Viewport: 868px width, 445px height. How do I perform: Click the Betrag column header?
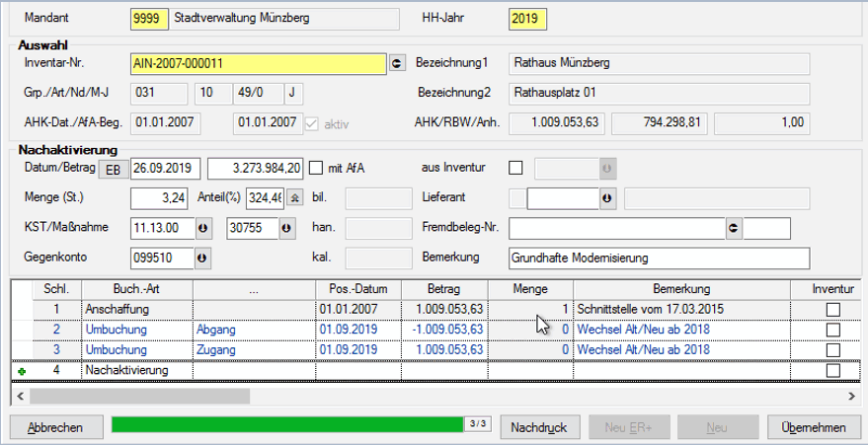coord(442,289)
